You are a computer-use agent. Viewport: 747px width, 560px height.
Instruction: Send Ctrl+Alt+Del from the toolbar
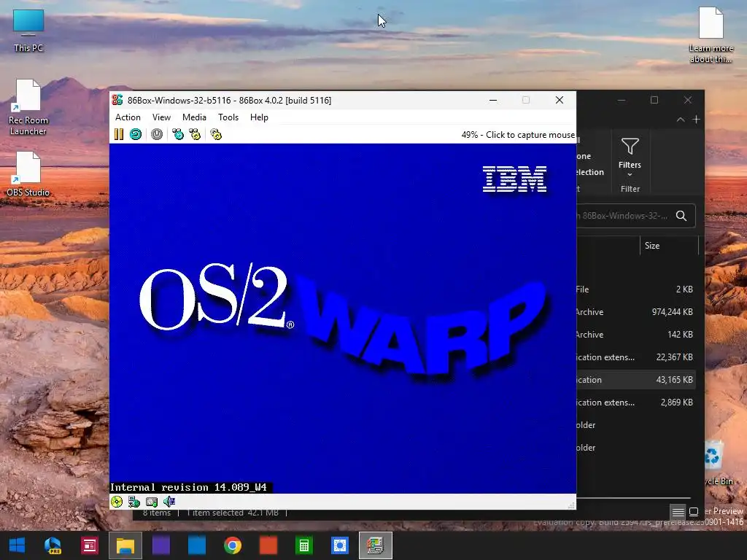[x=178, y=134]
